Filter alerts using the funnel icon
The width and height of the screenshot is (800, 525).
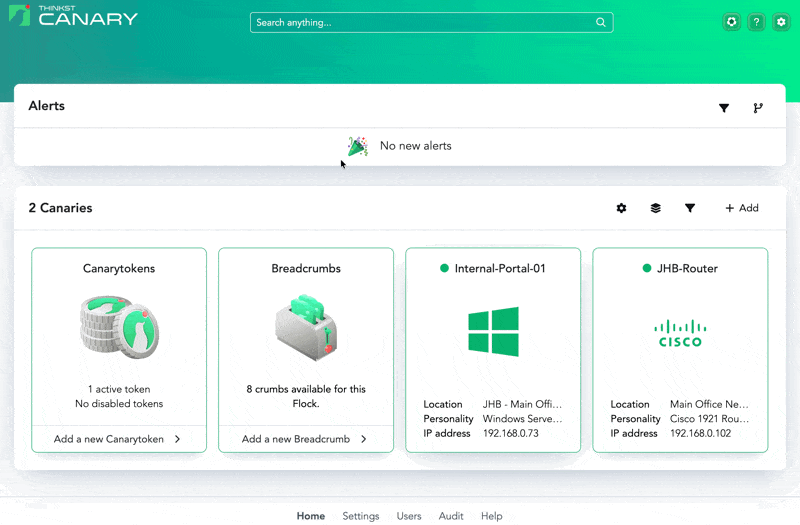pos(723,108)
